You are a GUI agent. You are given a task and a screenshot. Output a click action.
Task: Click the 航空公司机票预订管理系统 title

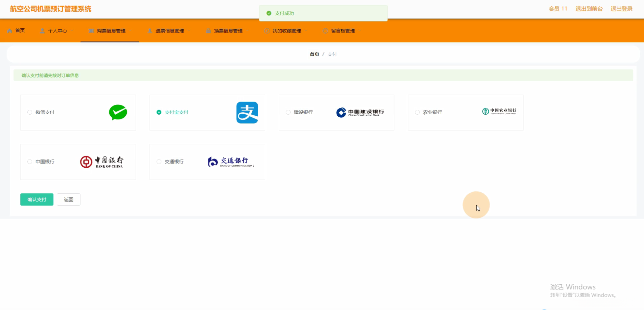[51, 9]
